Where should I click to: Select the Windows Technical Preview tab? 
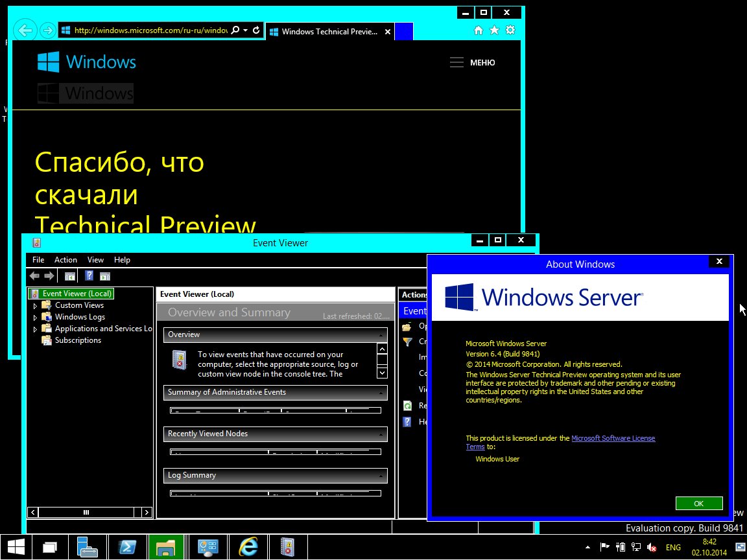[329, 31]
